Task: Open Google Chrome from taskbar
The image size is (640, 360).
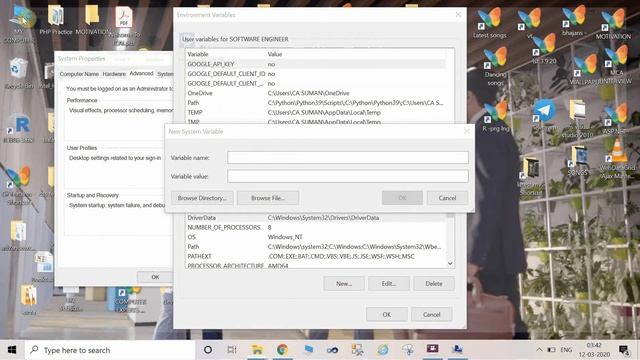Action: [x=282, y=350]
